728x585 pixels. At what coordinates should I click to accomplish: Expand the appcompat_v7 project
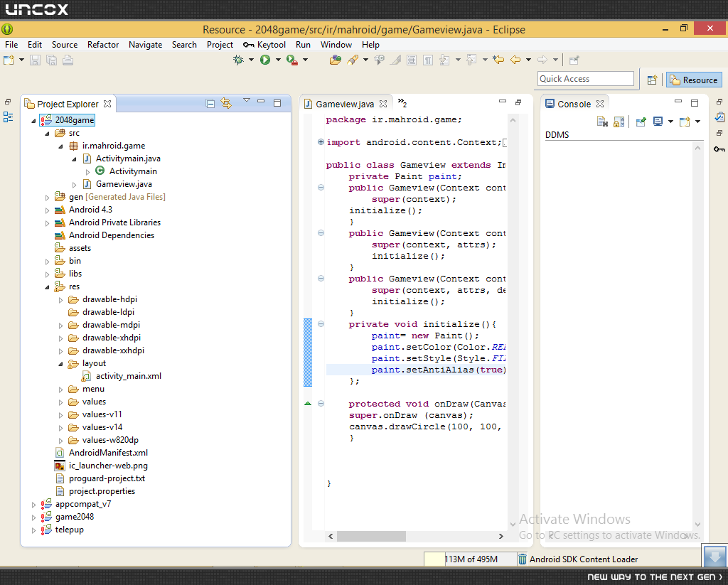[33, 505]
